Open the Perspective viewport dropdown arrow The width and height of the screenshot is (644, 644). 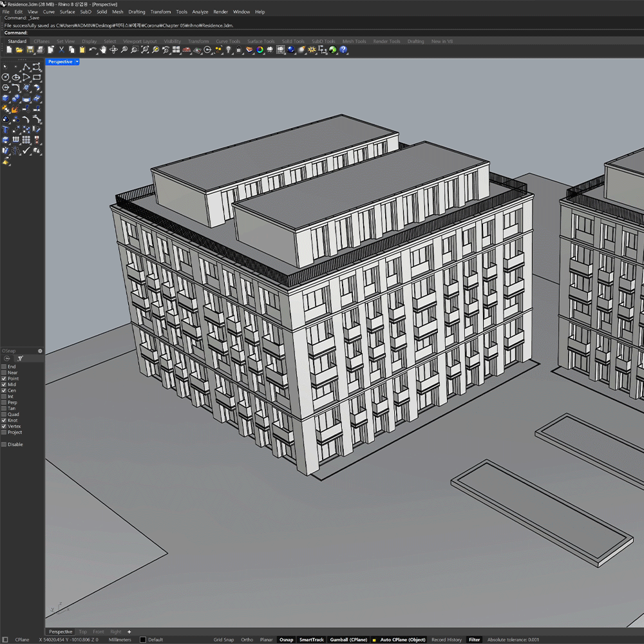click(77, 62)
